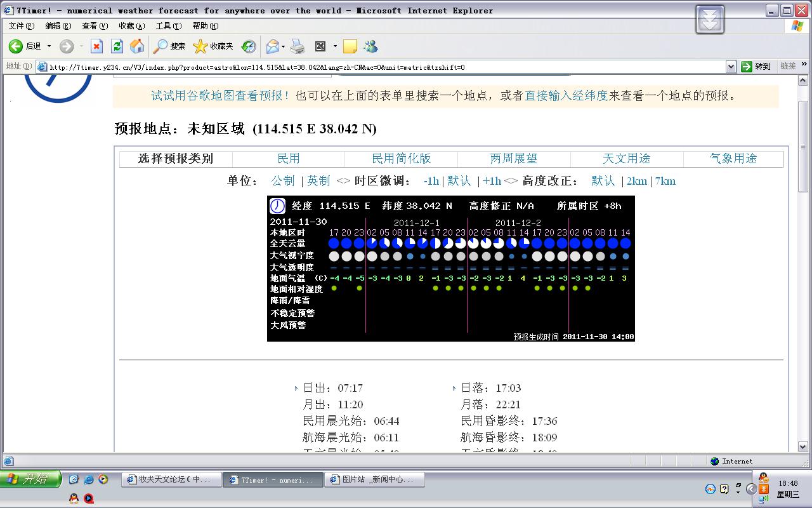
Task: Switch to the 两周展望 forecast
Action: (x=514, y=159)
